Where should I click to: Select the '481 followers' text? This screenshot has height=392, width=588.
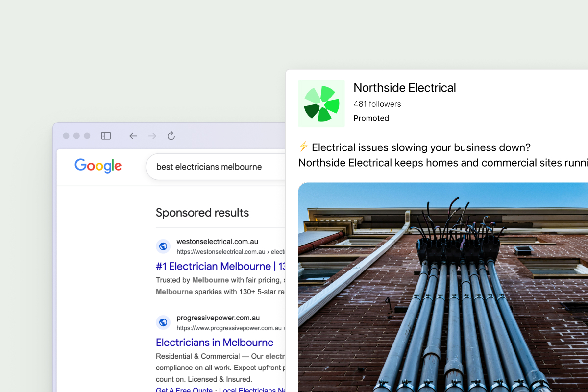377,104
